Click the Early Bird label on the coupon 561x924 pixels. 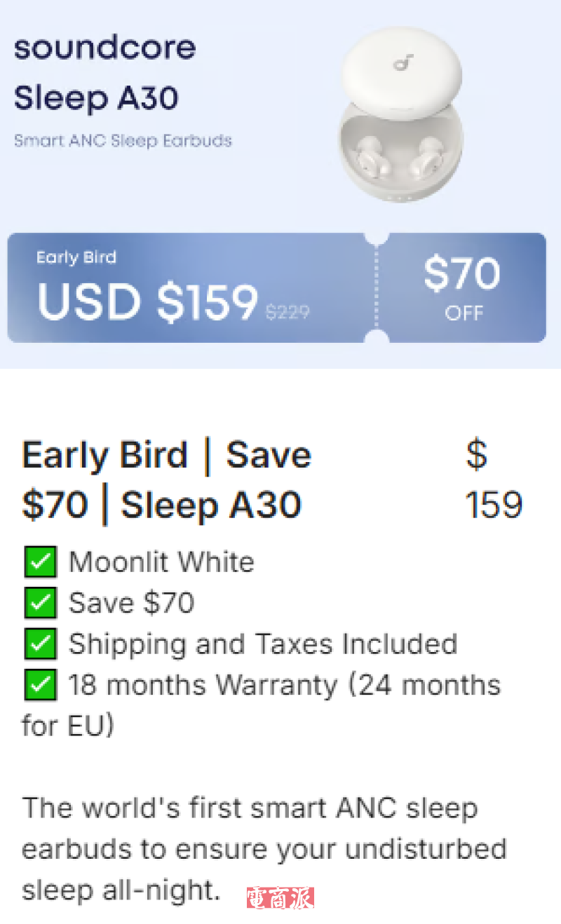76,257
